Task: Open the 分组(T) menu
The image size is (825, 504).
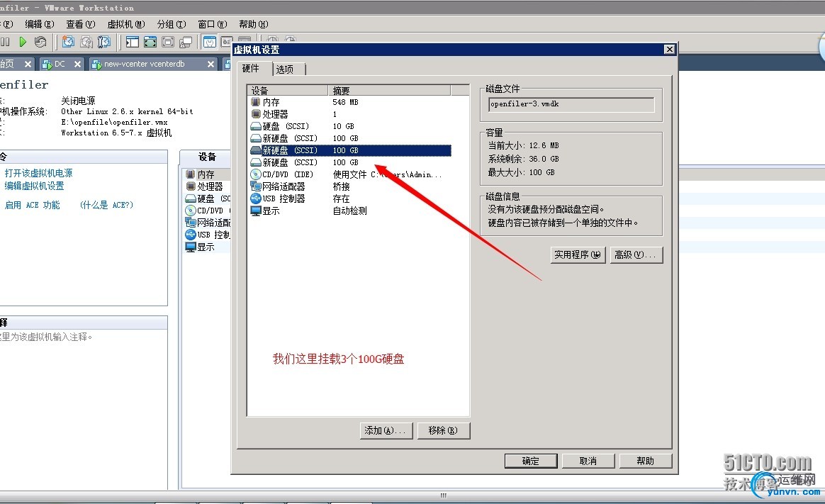Action: click(172, 24)
